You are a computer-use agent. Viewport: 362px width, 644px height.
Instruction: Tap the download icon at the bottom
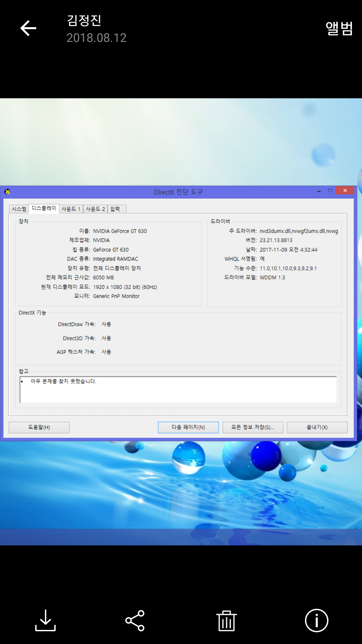pyautogui.click(x=45, y=621)
